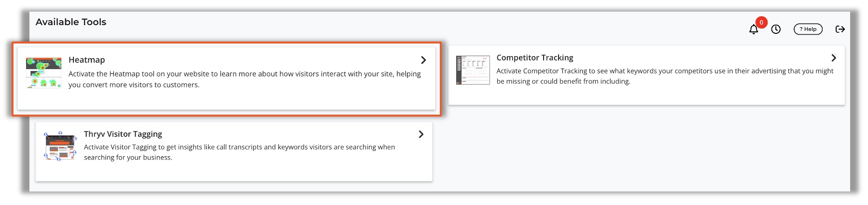The width and height of the screenshot is (868, 205).
Task: Click the red notification count badge
Action: 761,22
